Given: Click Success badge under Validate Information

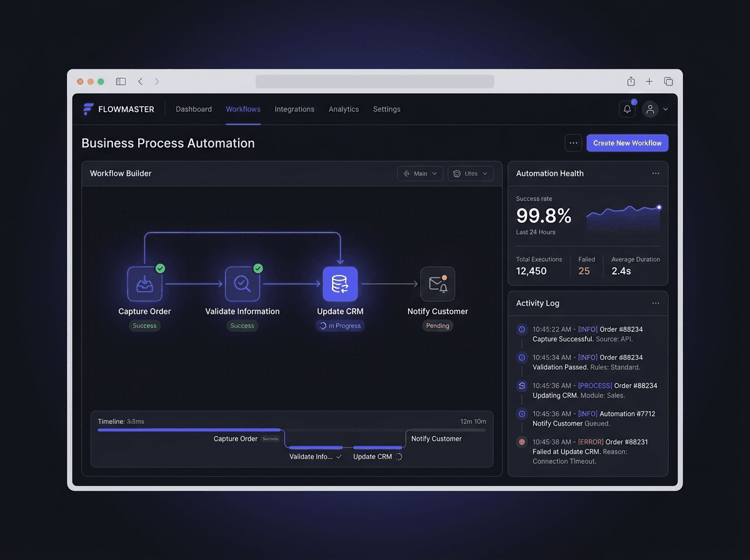Looking at the screenshot, I should click(242, 326).
